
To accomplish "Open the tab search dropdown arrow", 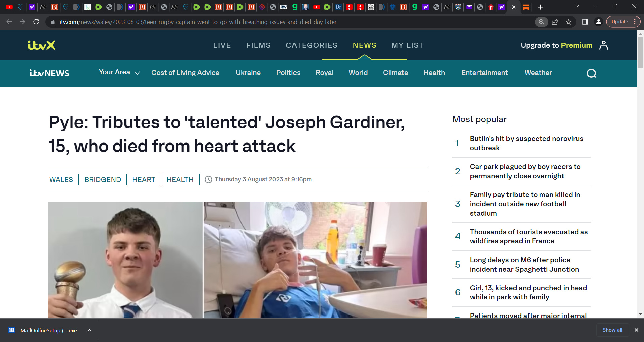I will 577,6.
